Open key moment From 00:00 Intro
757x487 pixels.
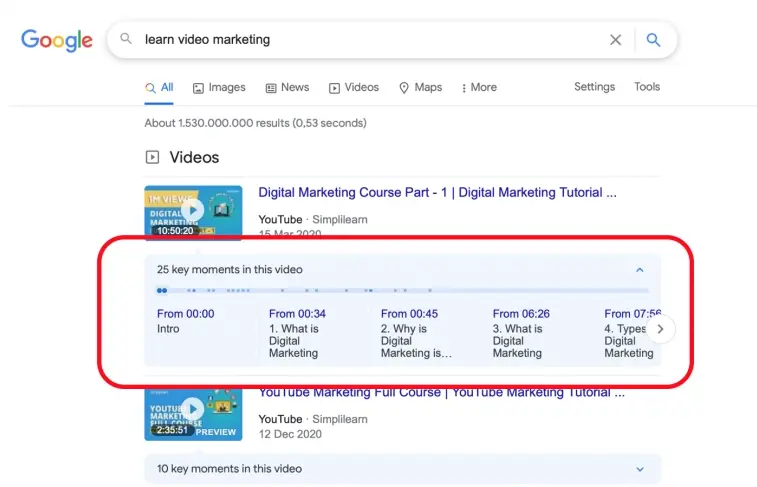[x=185, y=321]
